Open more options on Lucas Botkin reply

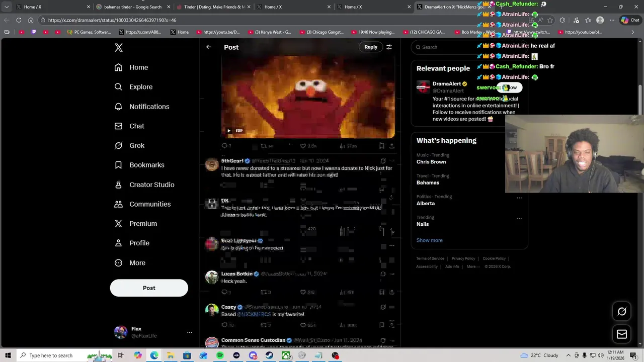point(392,275)
